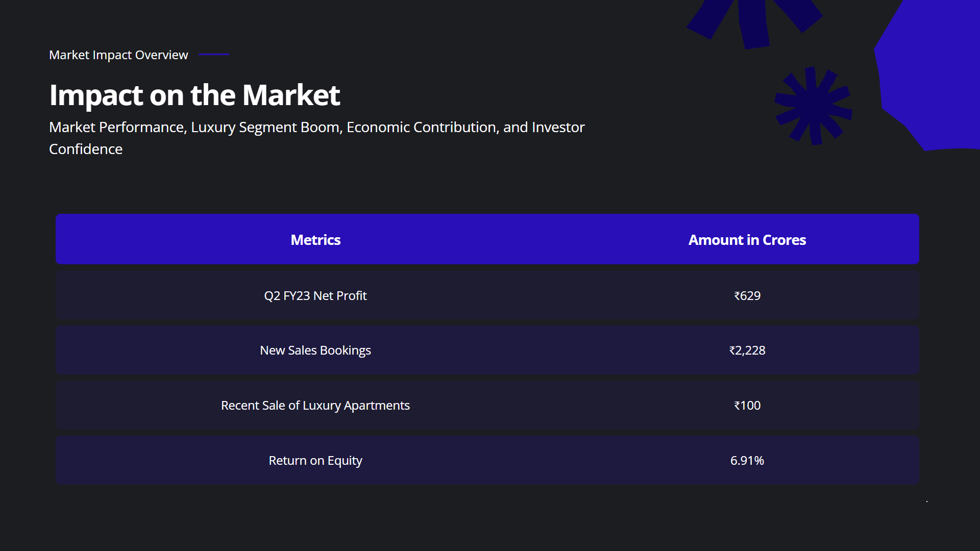
Task: Click the 6.91% value cell
Action: point(747,461)
